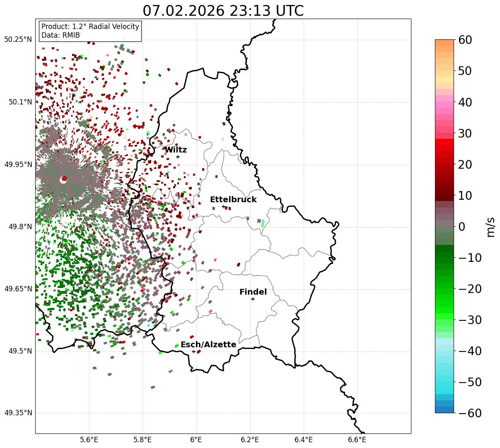Image resolution: width=500 pixels, height=448 pixels.
Task: Click the colorbar value −60
Action: point(470,413)
